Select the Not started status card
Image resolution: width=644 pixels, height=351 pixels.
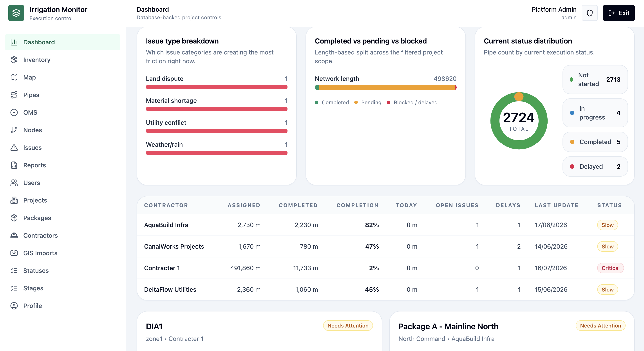click(595, 80)
